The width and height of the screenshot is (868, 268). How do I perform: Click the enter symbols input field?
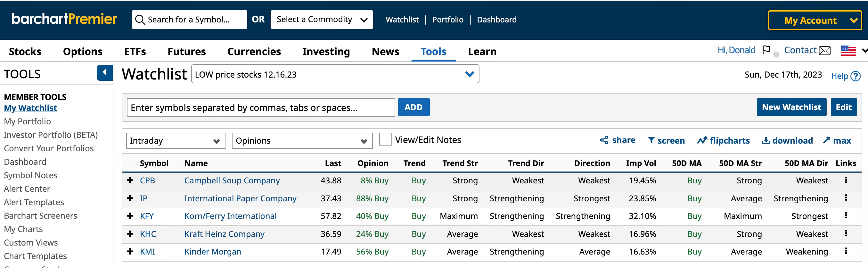click(x=260, y=107)
